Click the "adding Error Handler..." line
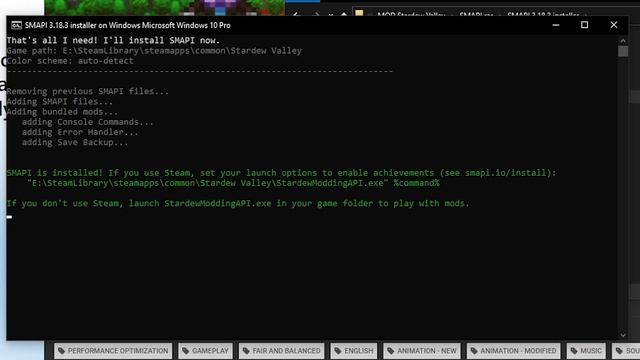The height and width of the screenshot is (360, 640). click(80, 132)
